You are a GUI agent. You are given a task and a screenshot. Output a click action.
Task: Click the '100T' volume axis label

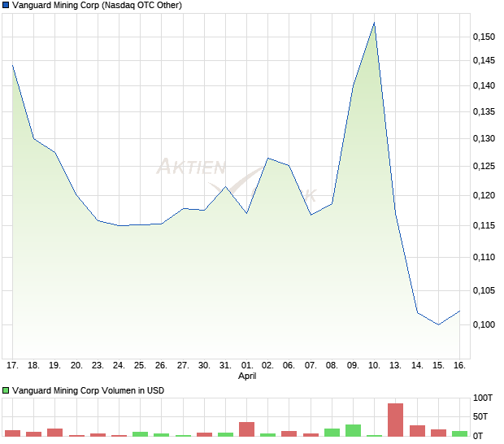[x=483, y=398]
